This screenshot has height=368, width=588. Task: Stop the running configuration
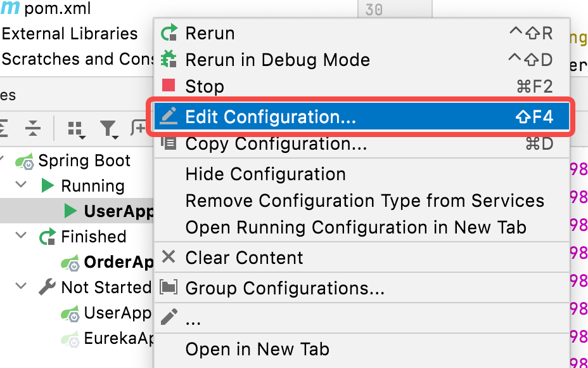point(204,86)
